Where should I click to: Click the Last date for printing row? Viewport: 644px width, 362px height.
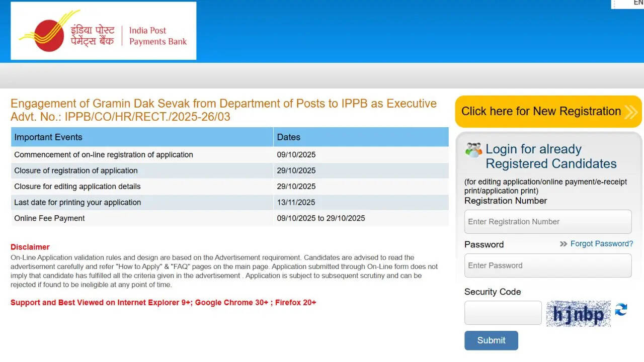(77, 203)
